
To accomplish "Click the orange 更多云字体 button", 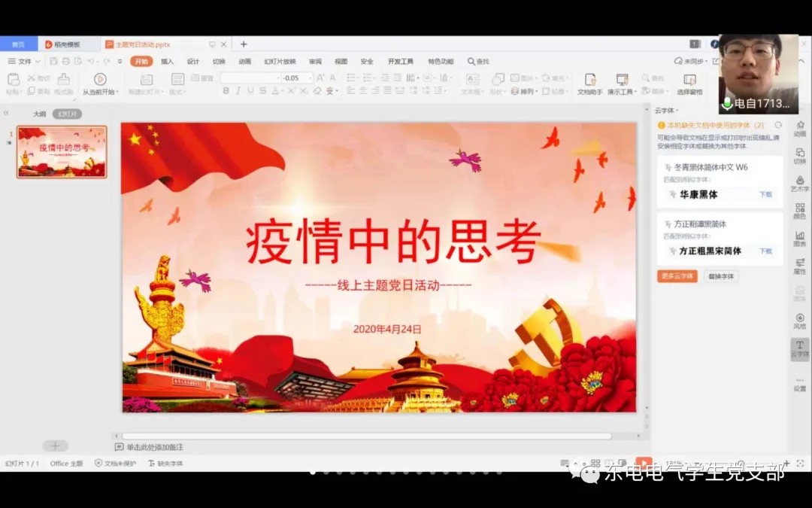I will 677,276.
